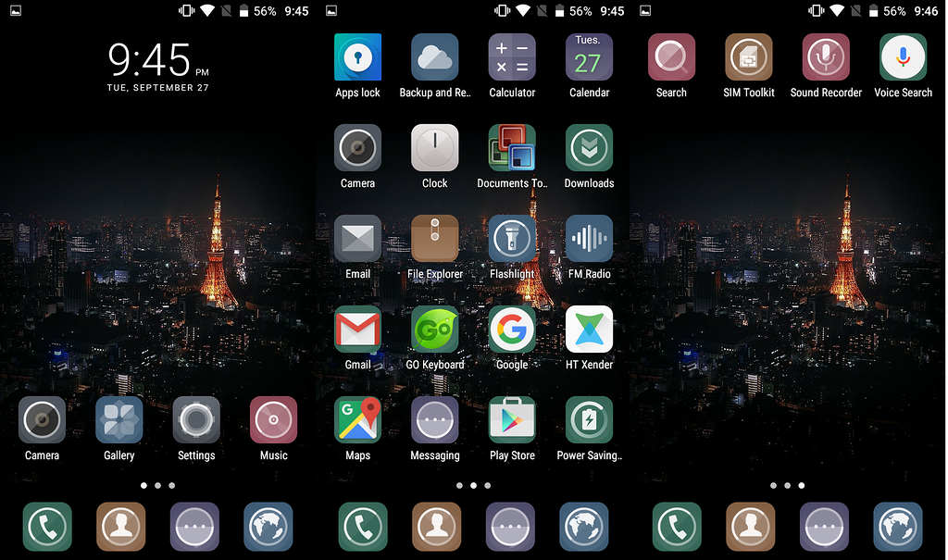The image size is (948, 560).
Task: Open messaging dock icon on left screen
Action: pyautogui.click(x=194, y=527)
